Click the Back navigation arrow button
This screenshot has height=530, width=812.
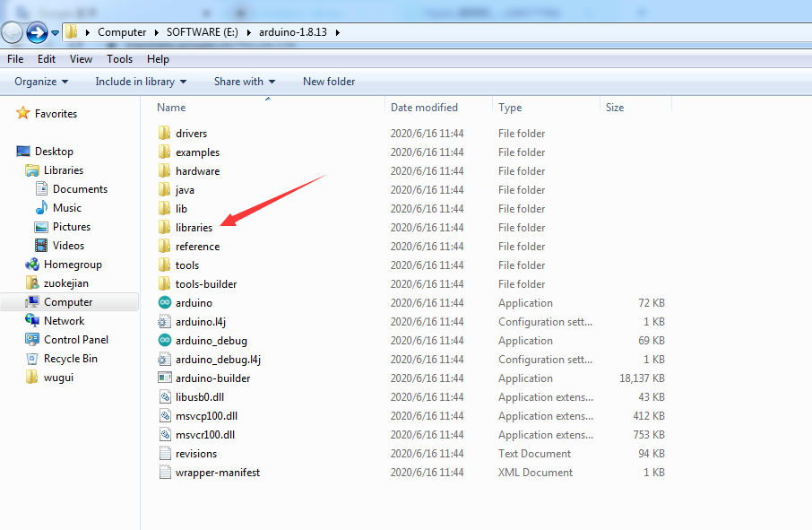12,33
